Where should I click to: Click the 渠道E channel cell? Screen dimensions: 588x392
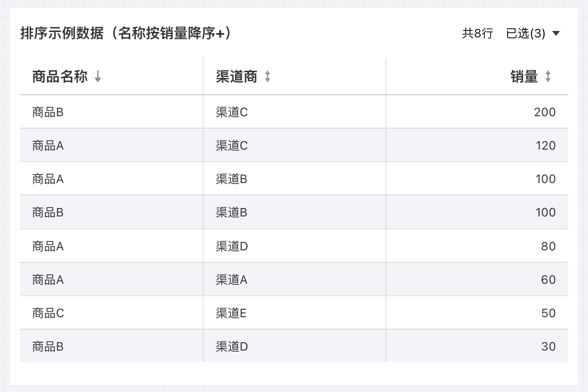pos(231,313)
